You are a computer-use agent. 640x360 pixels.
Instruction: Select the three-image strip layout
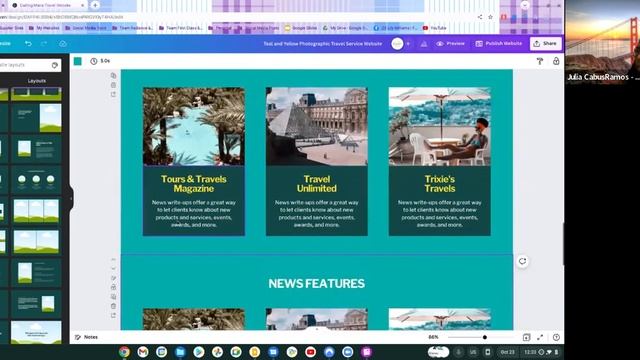(x=36, y=211)
